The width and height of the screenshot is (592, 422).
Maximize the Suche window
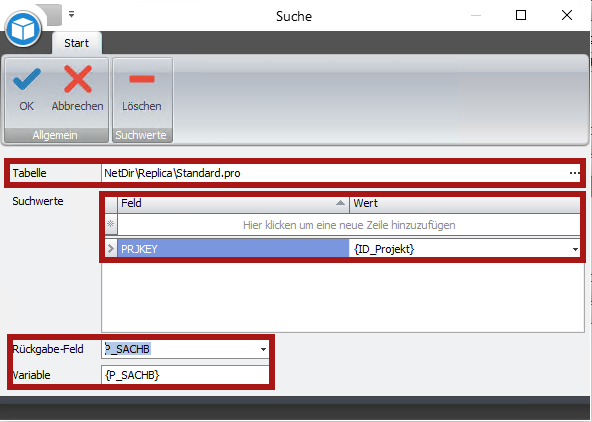pyautogui.click(x=521, y=15)
